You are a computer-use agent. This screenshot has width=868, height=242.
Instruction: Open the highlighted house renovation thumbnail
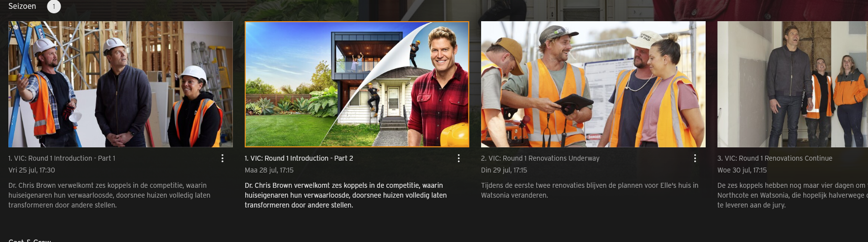click(357, 84)
